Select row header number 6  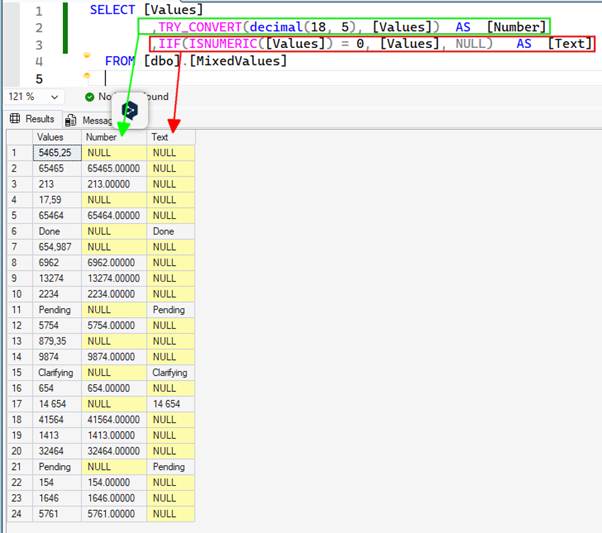(x=14, y=231)
